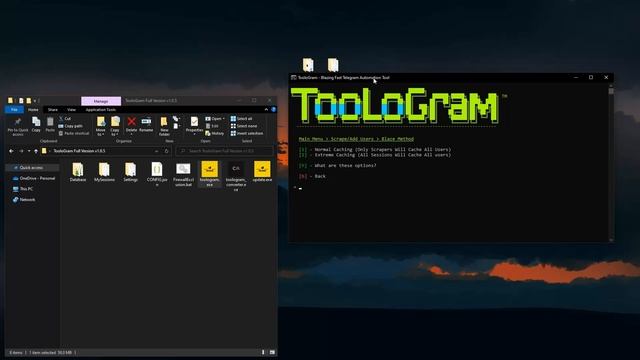
Task: Click Select all in ribbon
Action: pos(241,118)
